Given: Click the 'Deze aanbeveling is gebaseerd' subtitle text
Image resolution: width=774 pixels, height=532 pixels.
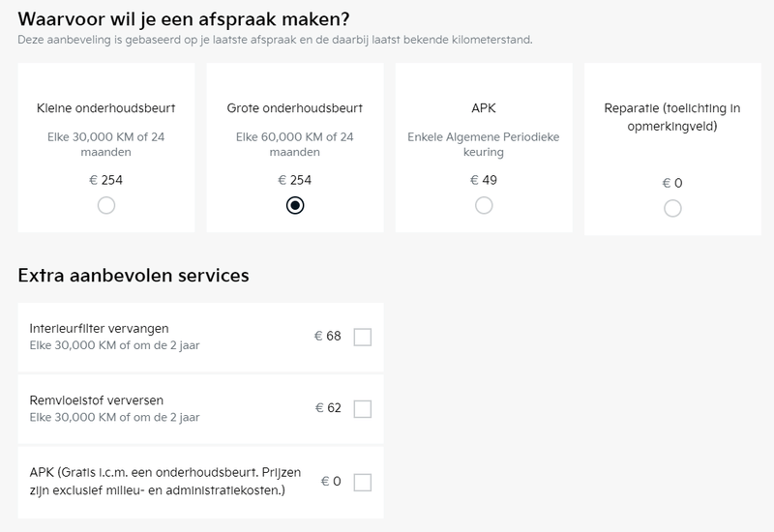Looking at the screenshot, I should point(275,40).
